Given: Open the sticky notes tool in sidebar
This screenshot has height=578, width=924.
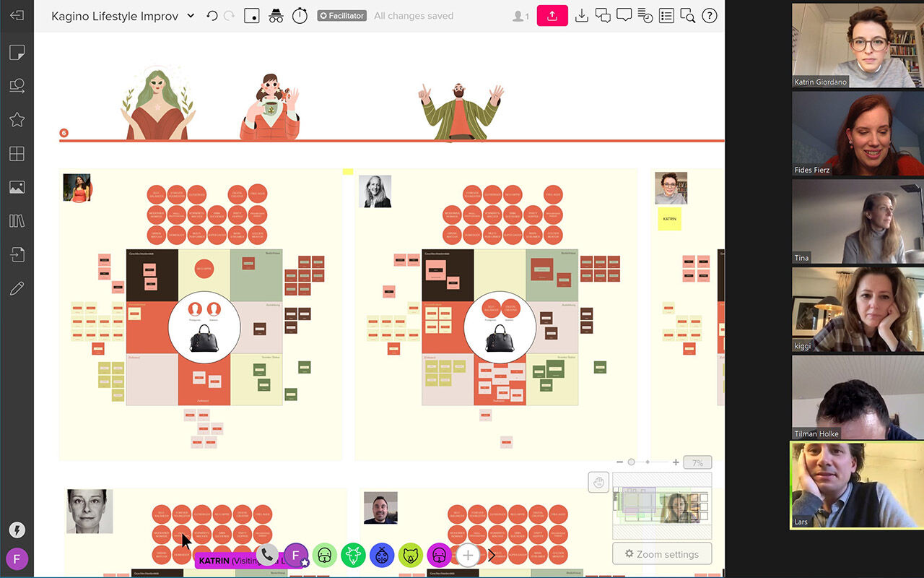Looking at the screenshot, I should tap(17, 53).
